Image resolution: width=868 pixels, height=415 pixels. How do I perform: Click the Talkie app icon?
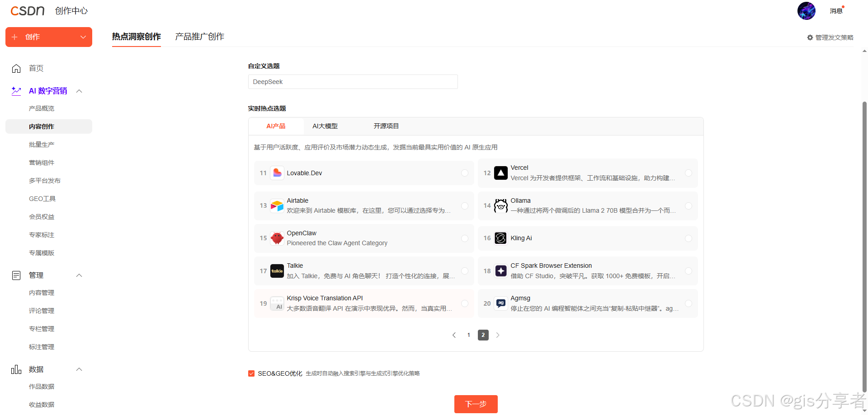click(277, 271)
